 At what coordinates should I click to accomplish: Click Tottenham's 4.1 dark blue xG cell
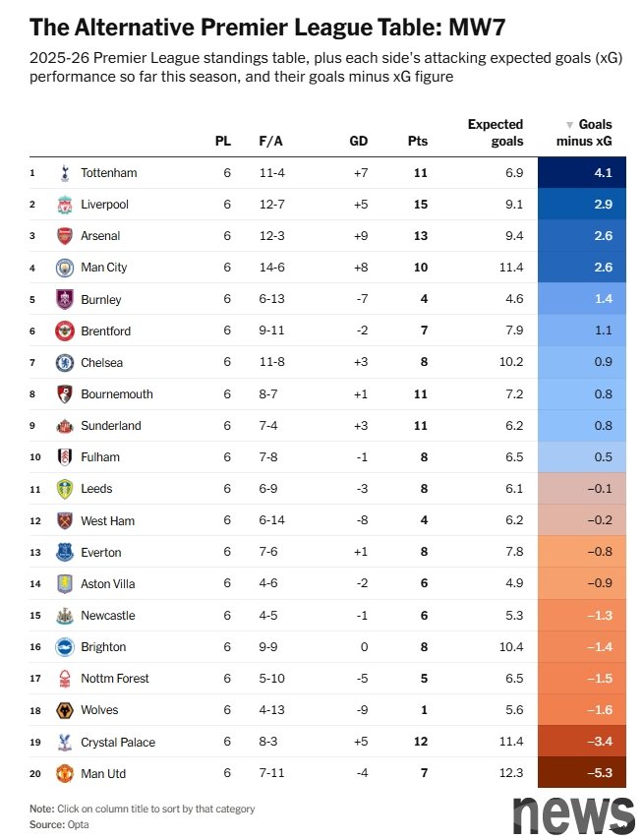587,173
